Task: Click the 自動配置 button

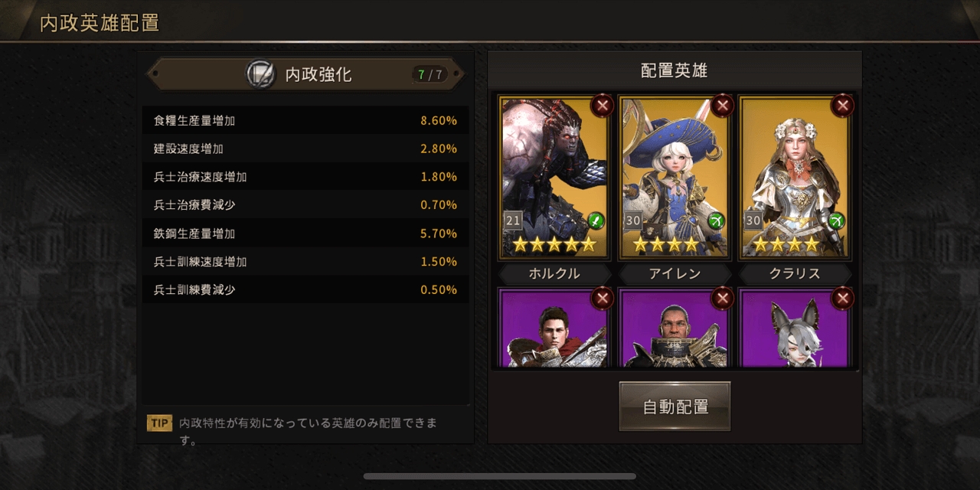Action: (675, 407)
